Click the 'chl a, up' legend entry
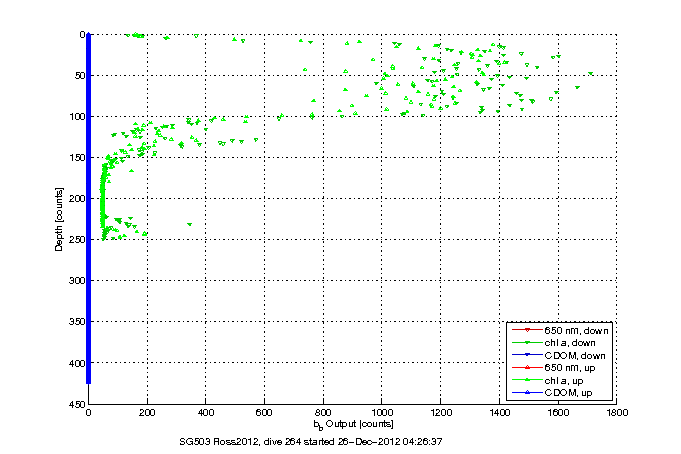 548,381
